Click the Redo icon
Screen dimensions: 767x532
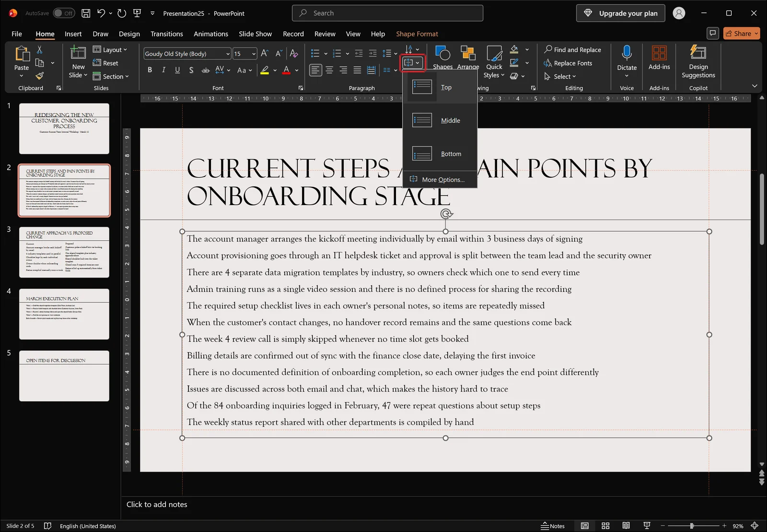(122, 13)
